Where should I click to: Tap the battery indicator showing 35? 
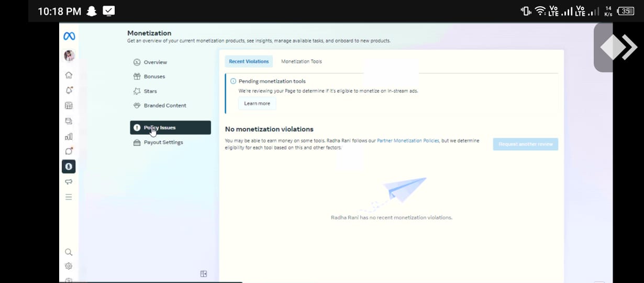[625, 11]
